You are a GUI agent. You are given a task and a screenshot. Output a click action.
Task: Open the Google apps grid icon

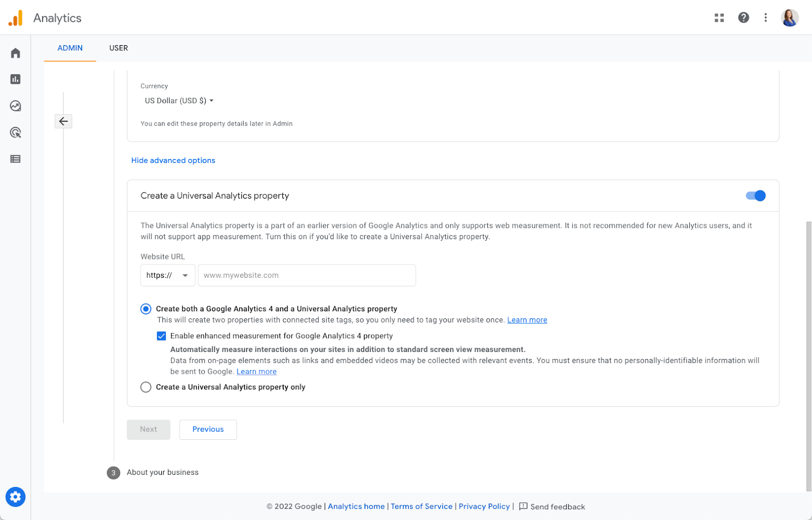719,18
